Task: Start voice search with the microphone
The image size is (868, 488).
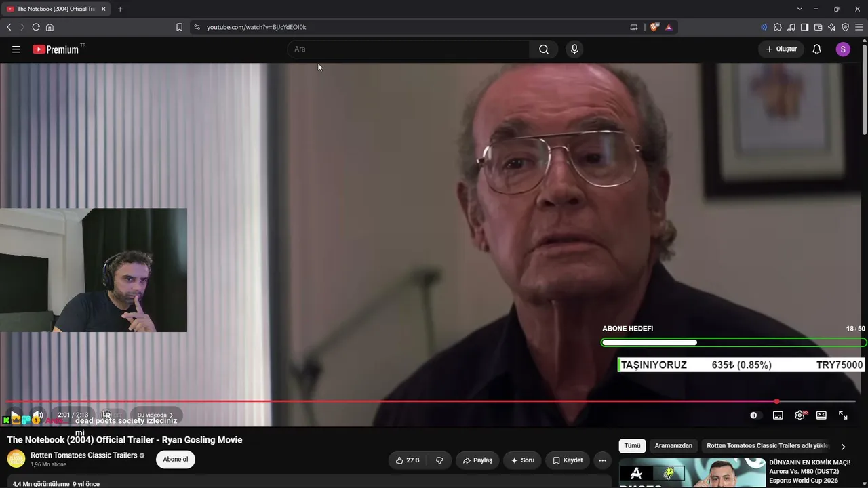Action: 574,49
